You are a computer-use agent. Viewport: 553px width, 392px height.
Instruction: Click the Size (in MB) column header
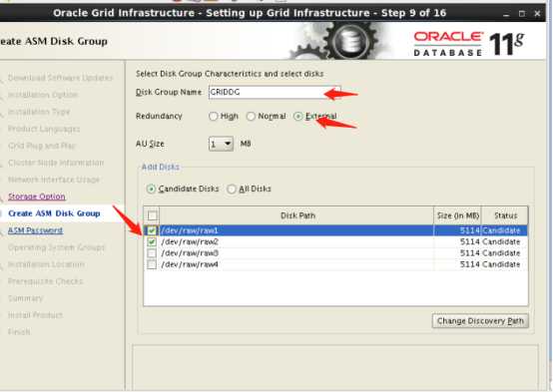tap(458, 215)
